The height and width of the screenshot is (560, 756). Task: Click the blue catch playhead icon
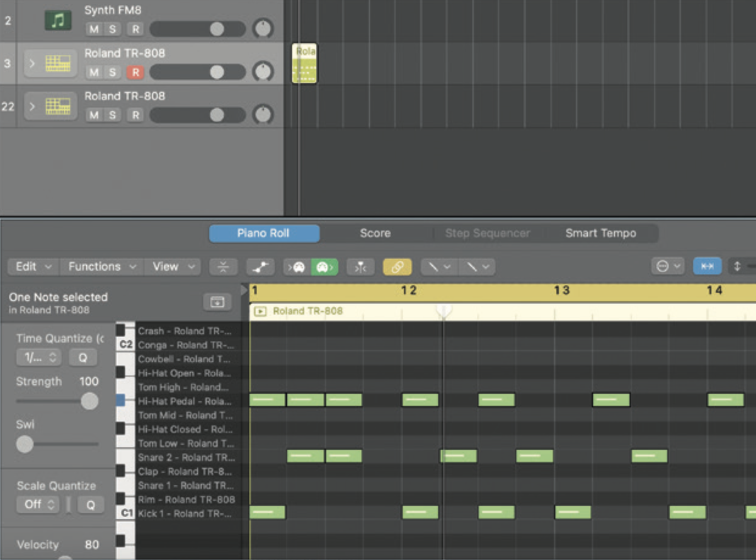(x=707, y=266)
